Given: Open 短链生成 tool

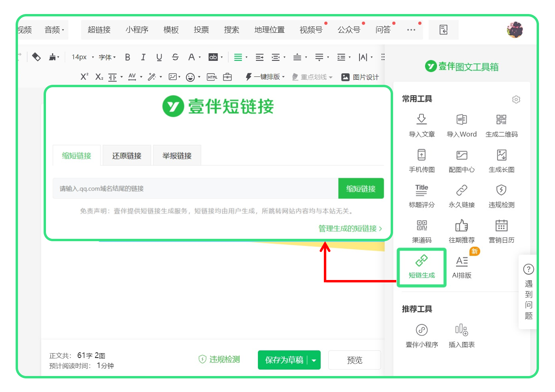Looking at the screenshot, I should pyautogui.click(x=421, y=267).
